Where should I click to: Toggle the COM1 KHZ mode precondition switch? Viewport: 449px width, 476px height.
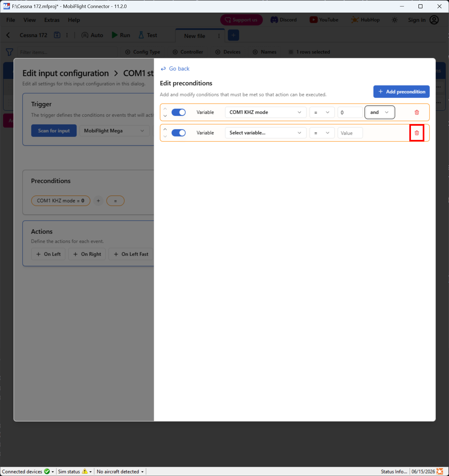point(179,112)
